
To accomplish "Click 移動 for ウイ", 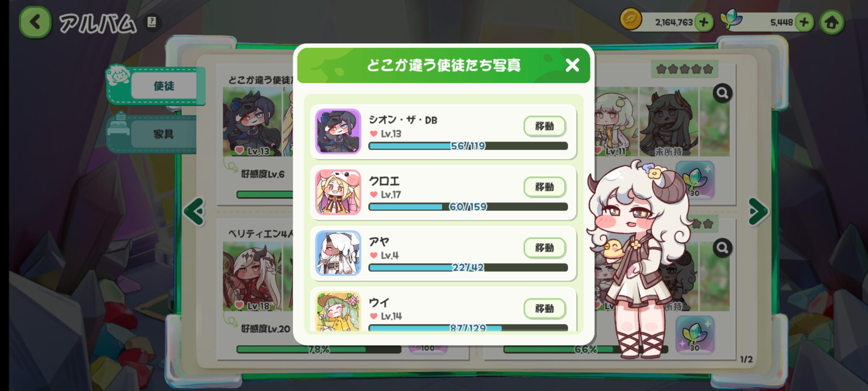I will click(x=544, y=309).
